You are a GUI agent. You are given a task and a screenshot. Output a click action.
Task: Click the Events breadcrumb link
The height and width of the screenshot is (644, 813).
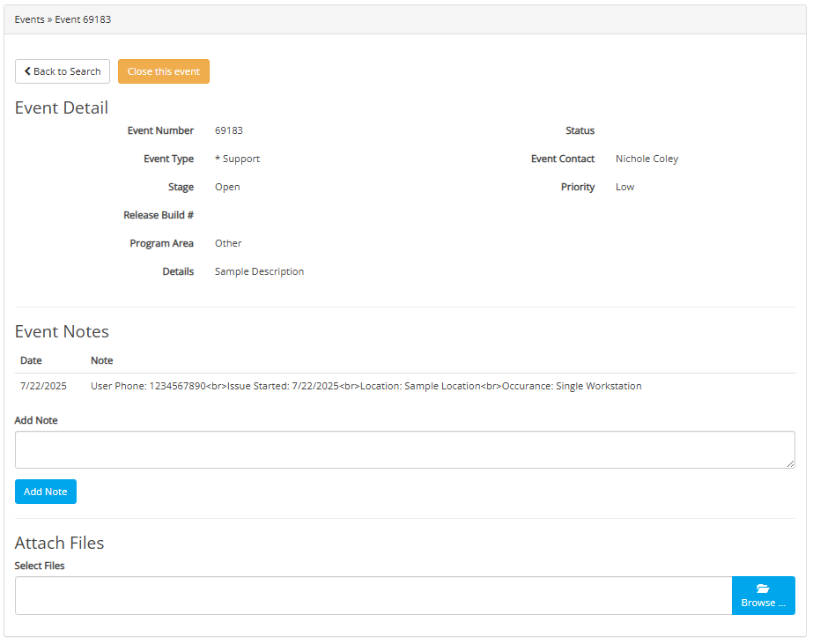(x=29, y=19)
